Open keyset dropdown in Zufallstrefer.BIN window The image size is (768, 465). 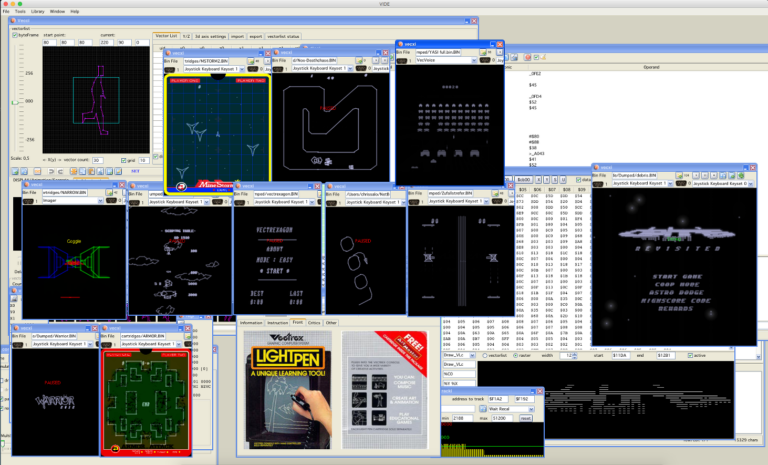click(458, 201)
